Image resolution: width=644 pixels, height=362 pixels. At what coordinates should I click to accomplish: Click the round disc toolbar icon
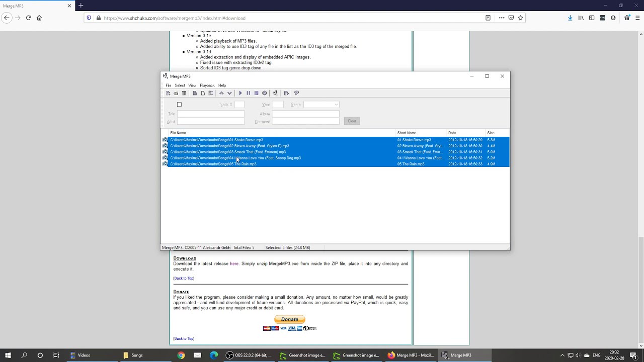point(264,93)
